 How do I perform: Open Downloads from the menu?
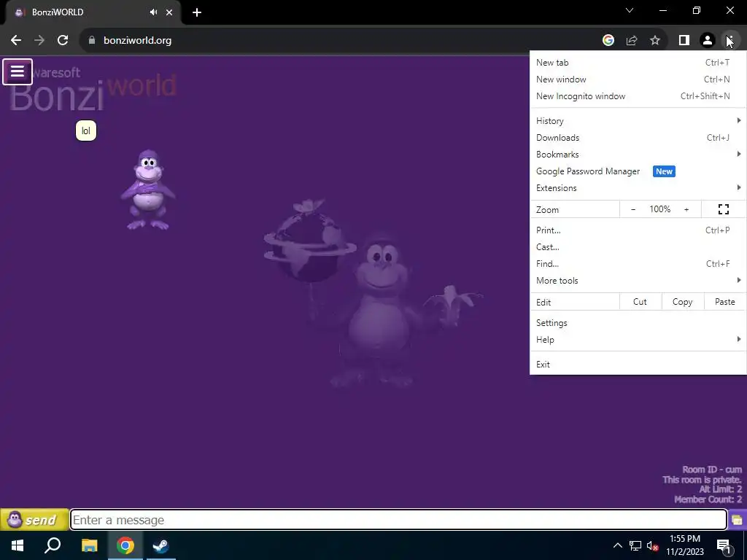638,138
